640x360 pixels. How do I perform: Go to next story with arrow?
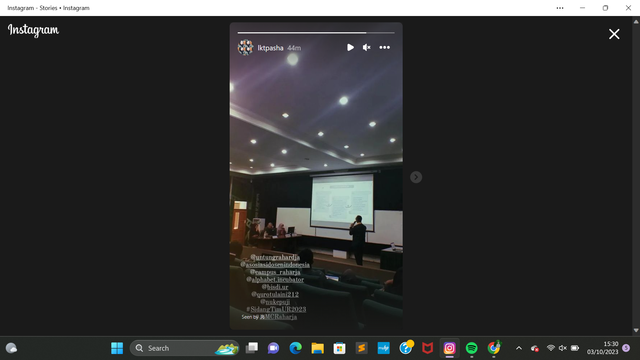point(416,177)
